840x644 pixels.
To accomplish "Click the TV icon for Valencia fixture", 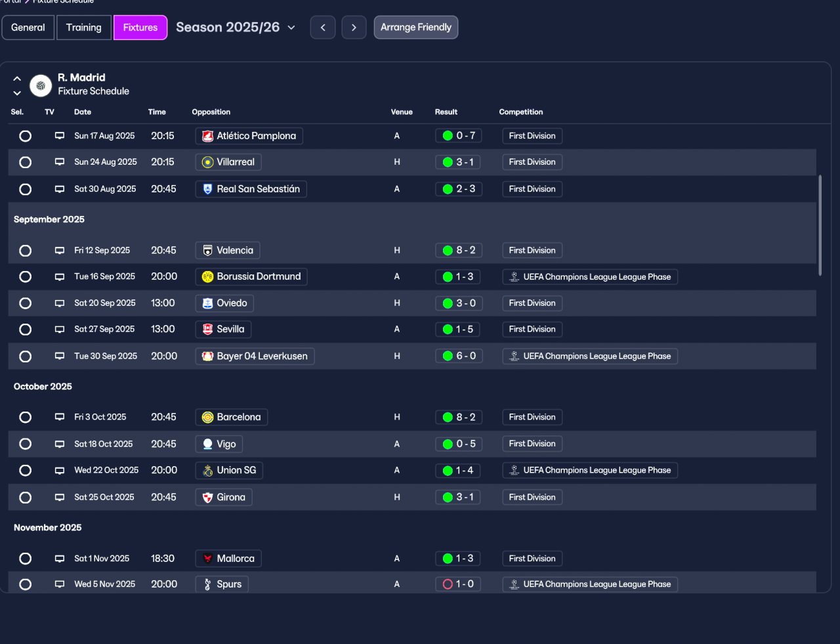I will (x=60, y=250).
